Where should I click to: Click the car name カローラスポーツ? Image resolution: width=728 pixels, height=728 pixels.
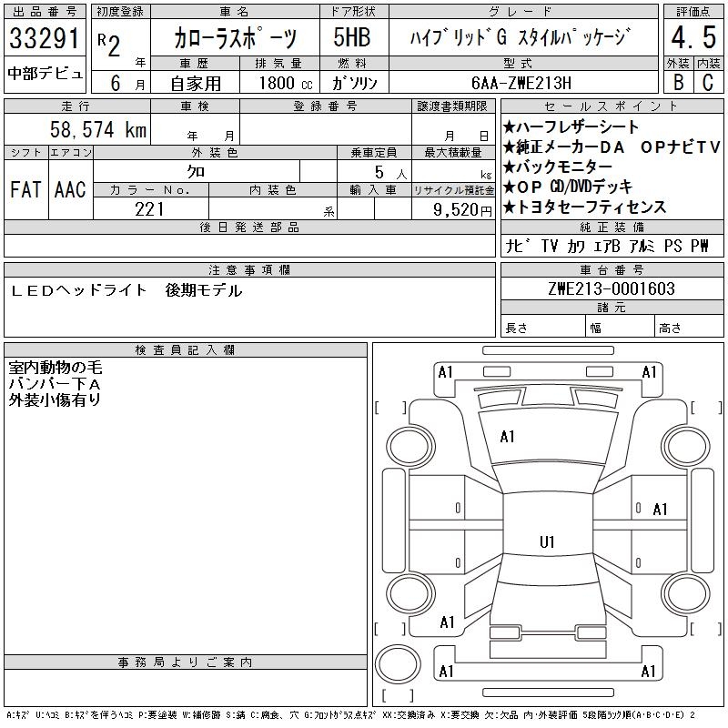(x=235, y=39)
